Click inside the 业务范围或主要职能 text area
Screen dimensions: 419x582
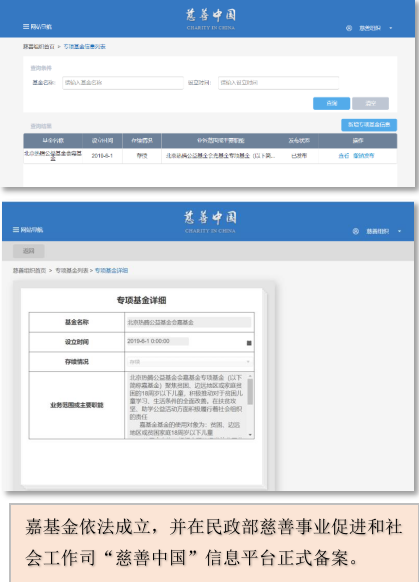tap(186, 405)
